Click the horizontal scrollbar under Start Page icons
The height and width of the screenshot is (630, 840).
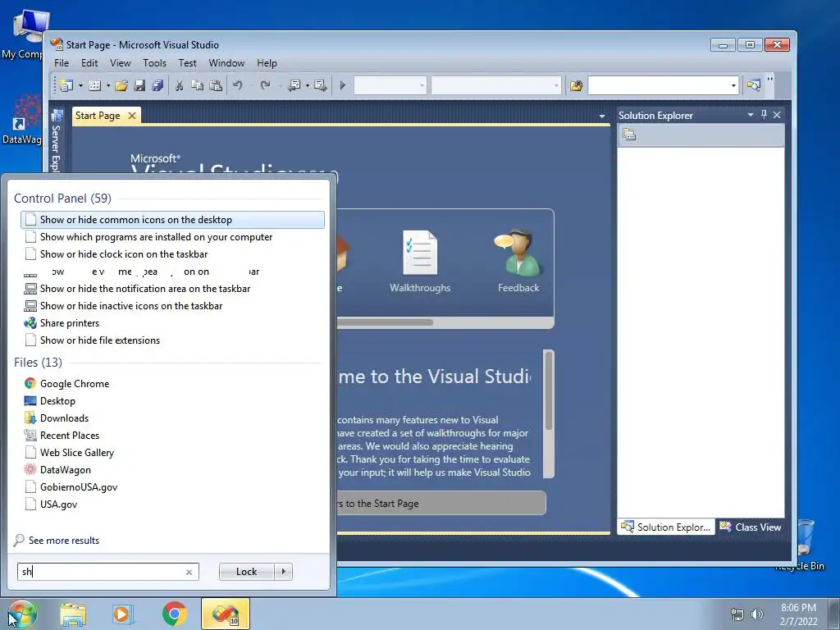point(385,322)
